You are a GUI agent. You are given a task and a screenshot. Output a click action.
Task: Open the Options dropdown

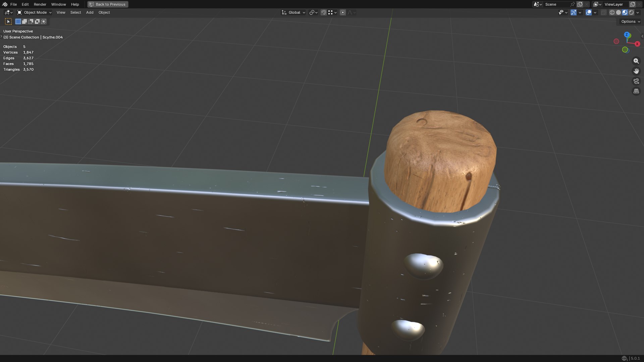tap(630, 21)
